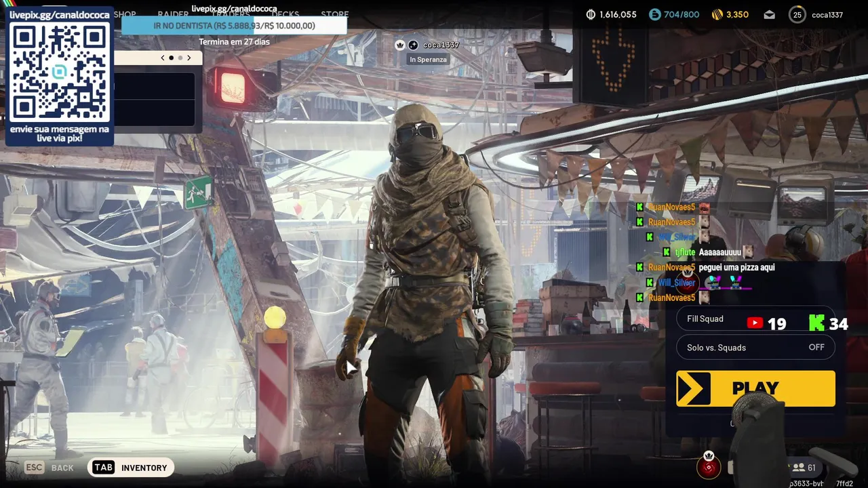Click the In Speranza status label
The height and width of the screenshot is (488, 868).
428,60
